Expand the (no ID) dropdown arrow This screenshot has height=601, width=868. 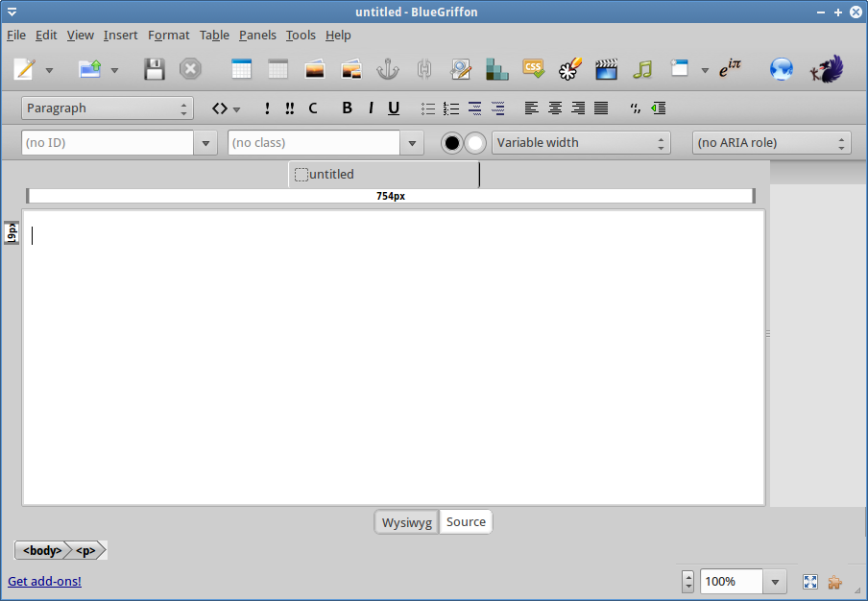[x=205, y=143]
